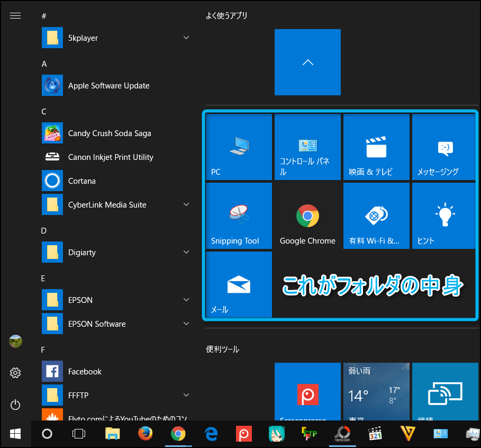The image size is (481, 448).
Task: Open the 有料 Wi-Fi tile
Action: (x=376, y=216)
